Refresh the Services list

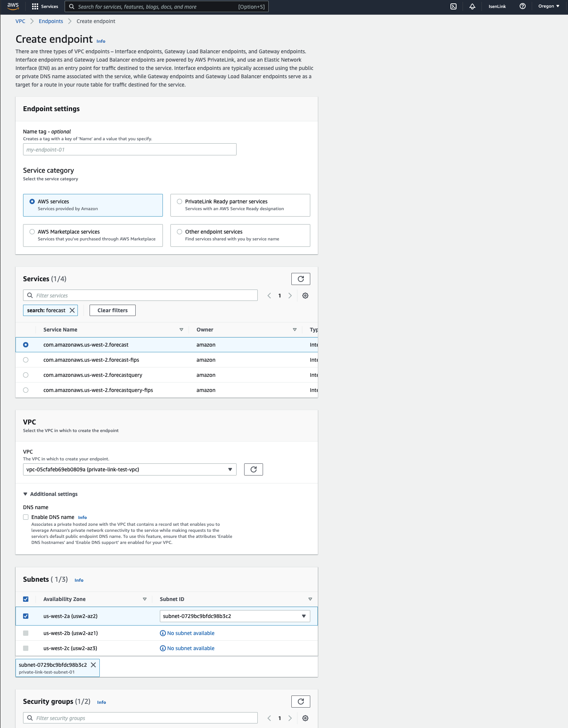pos(301,279)
